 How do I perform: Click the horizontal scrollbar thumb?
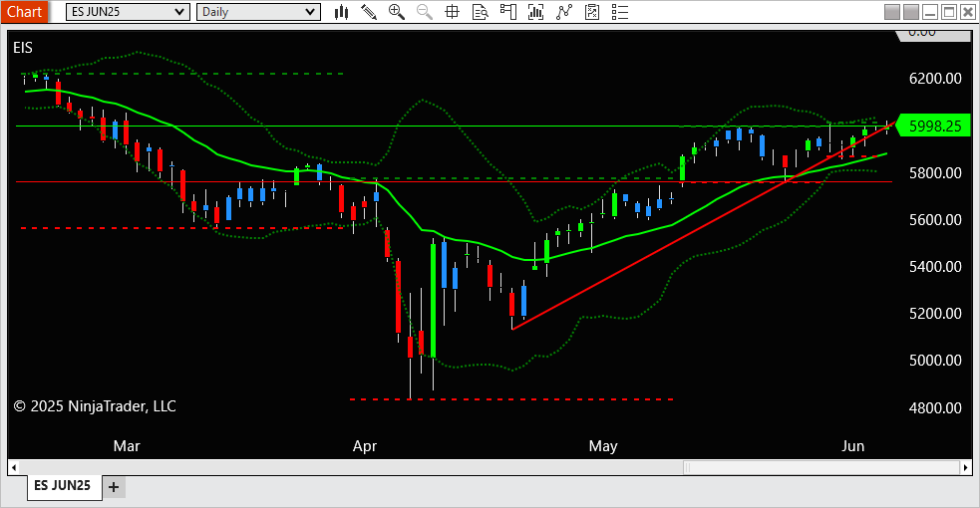pos(821,467)
